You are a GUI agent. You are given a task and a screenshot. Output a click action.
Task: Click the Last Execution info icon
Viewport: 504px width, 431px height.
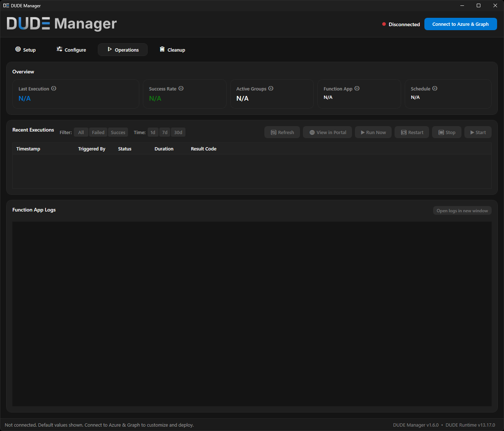coord(53,88)
